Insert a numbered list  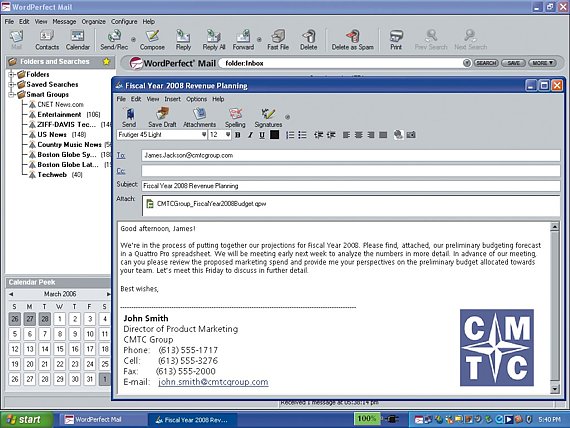[x=290, y=135]
